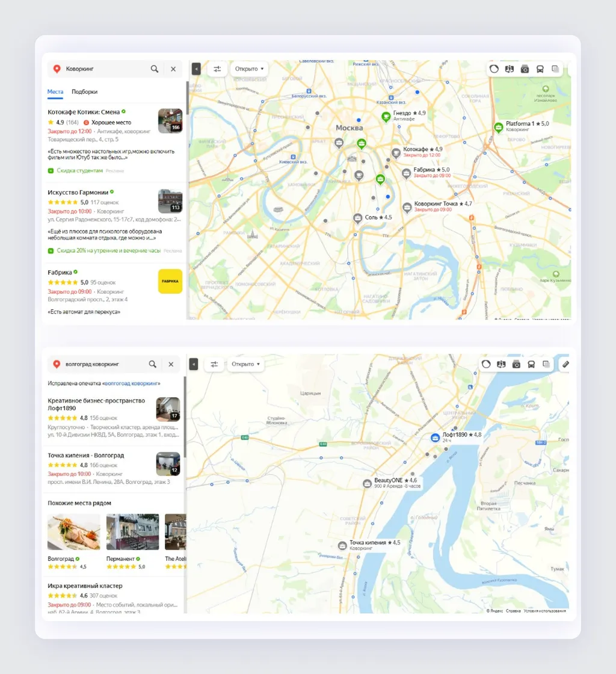Open the Перманент building photo card
616x674 pixels.
[132, 532]
